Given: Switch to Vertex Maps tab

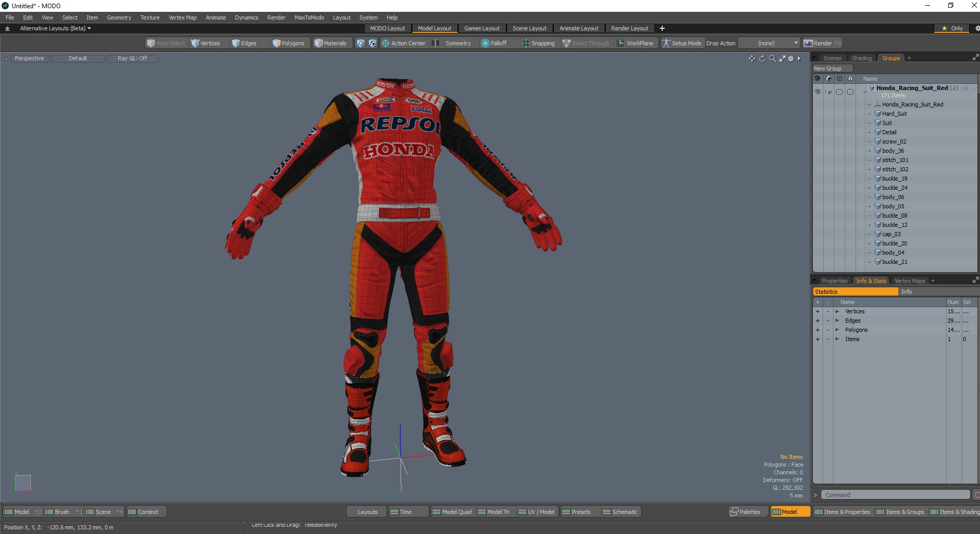Looking at the screenshot, I should [x=910, y=281].
